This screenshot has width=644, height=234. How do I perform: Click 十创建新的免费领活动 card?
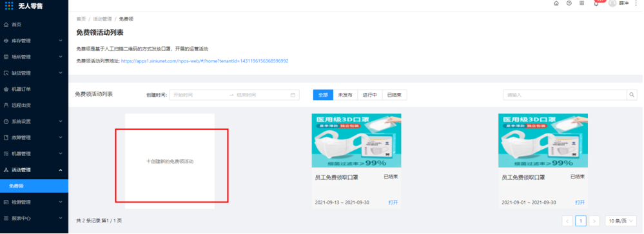point(170,161)
